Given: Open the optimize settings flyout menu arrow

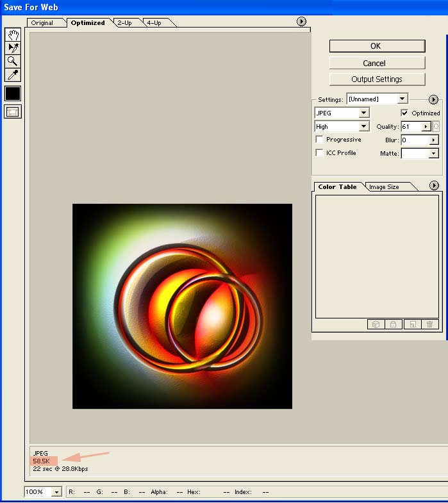Looking at the screenshot, I should pyautogui.click(x=433, y=99).
